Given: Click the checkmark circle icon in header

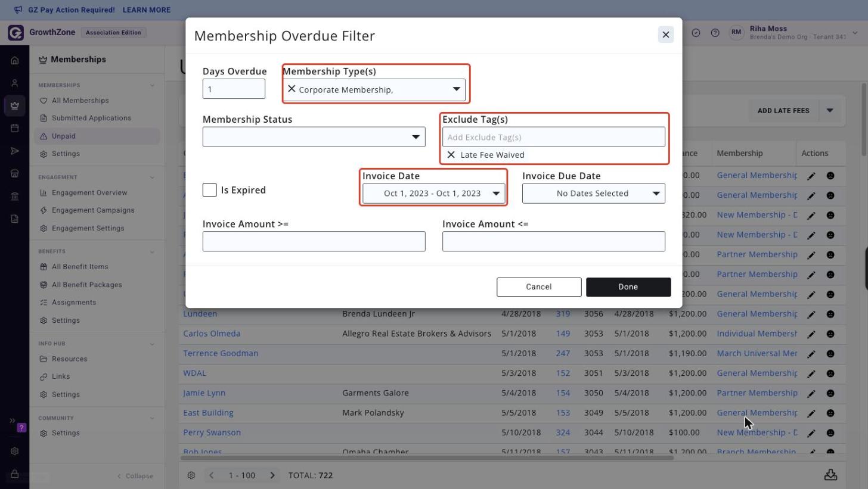Looking at the screenshot, I should 696,33.
